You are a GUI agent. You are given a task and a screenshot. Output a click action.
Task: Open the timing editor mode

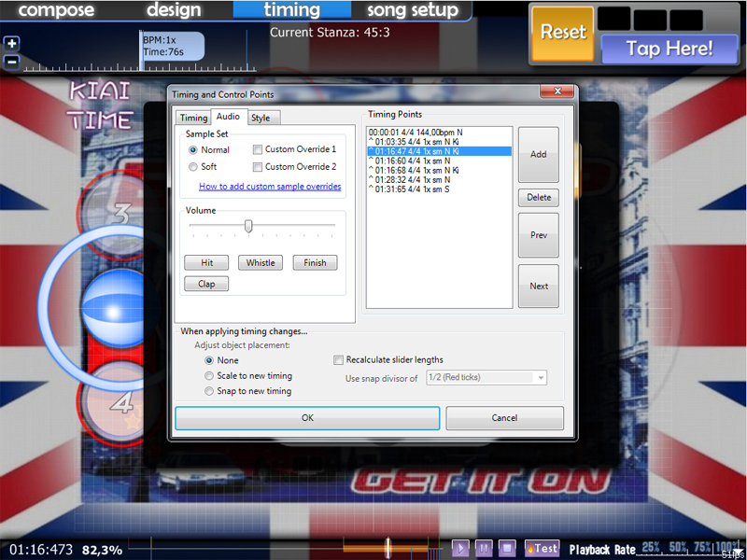291,10
